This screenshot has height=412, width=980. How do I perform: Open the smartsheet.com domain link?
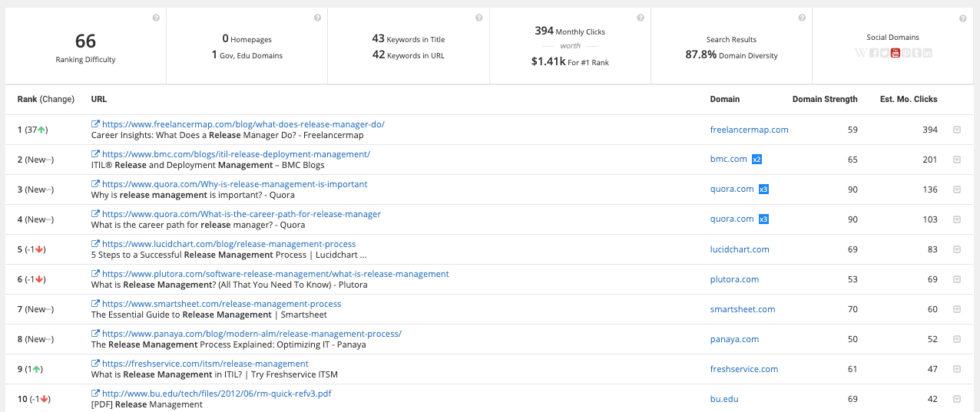click(743, 309)
